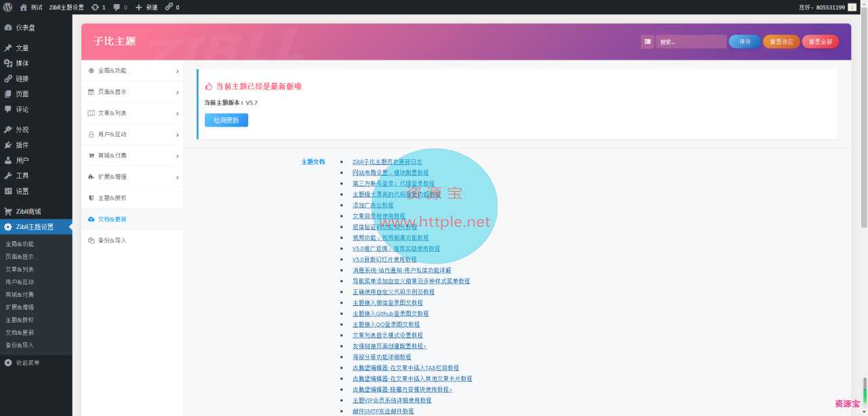Click the orange 重置选区 button
The image size is (868, 416).
click(781, 42)
